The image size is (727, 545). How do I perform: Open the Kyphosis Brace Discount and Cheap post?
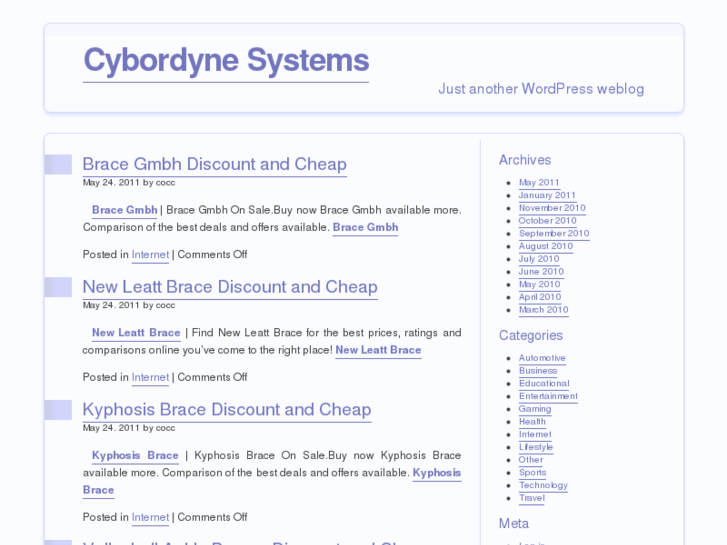[x=227, y=410]
